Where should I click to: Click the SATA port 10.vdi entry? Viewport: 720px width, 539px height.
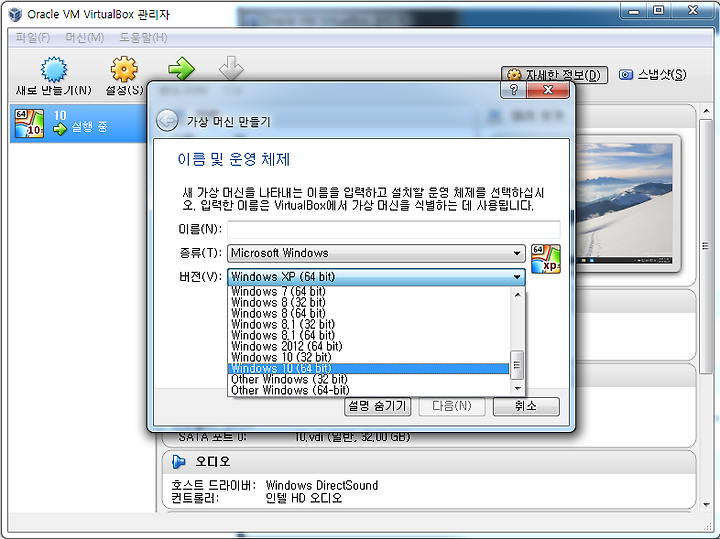point(353,437)
